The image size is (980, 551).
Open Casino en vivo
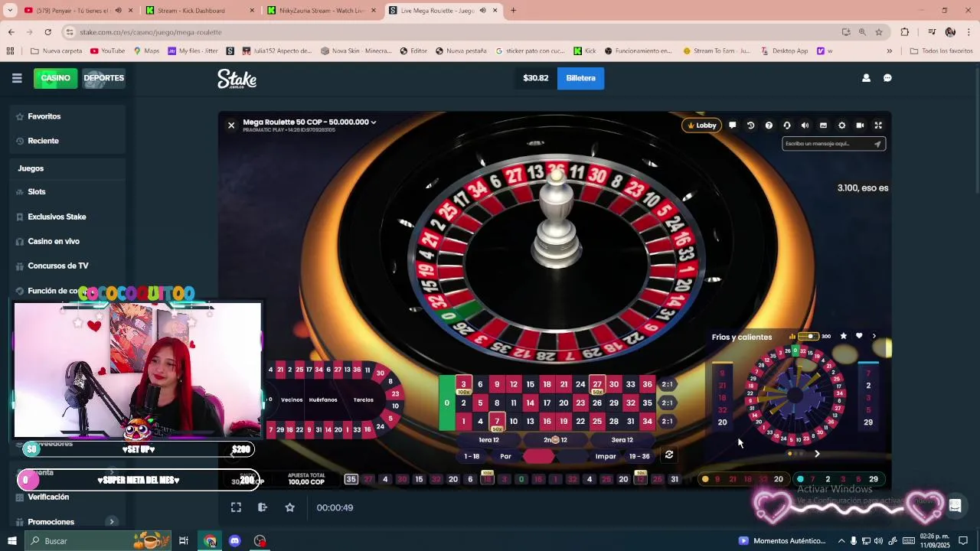(x=54, y=241)
